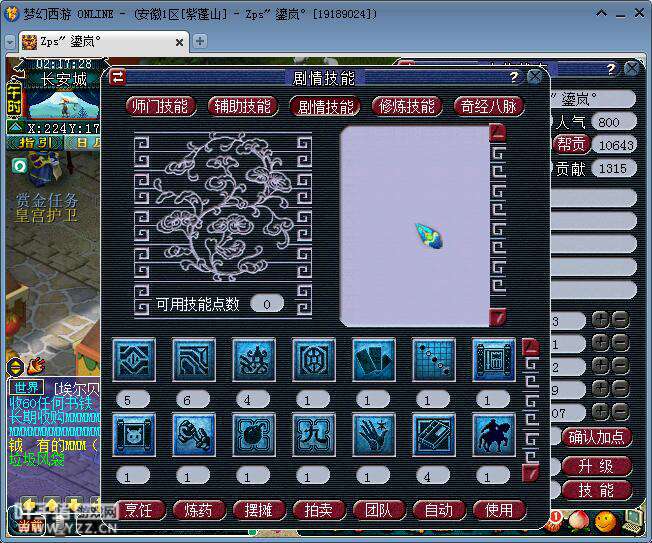Click the 升级 button in the character window
652x543 pixels.
coord(597,466)
